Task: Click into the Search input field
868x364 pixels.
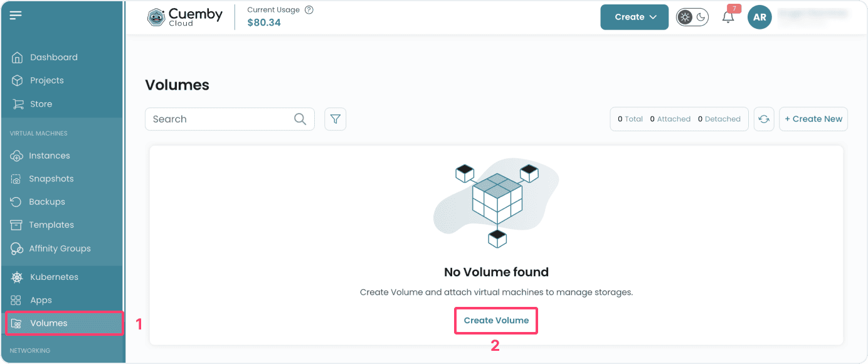Action: 220,119
